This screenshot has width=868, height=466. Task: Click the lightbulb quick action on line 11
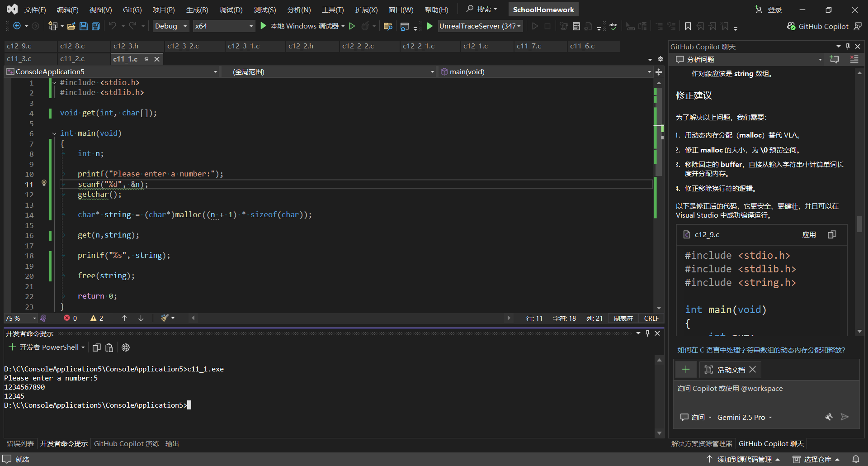coord(44,183)
